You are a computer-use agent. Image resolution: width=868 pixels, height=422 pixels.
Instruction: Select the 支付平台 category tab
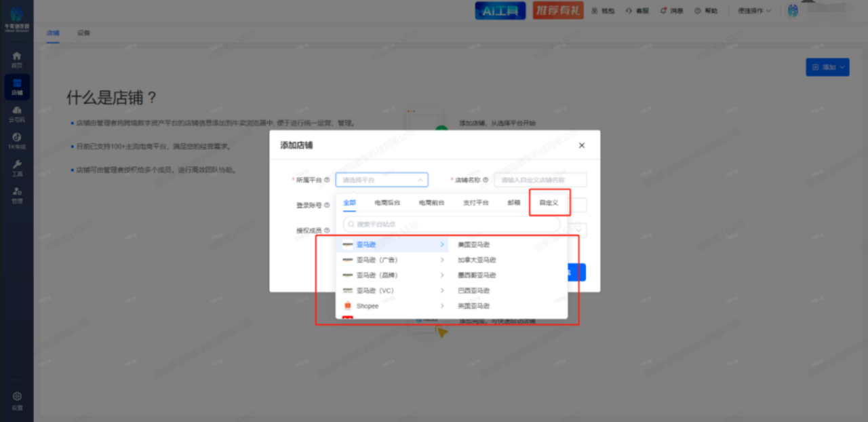[475, 203]
